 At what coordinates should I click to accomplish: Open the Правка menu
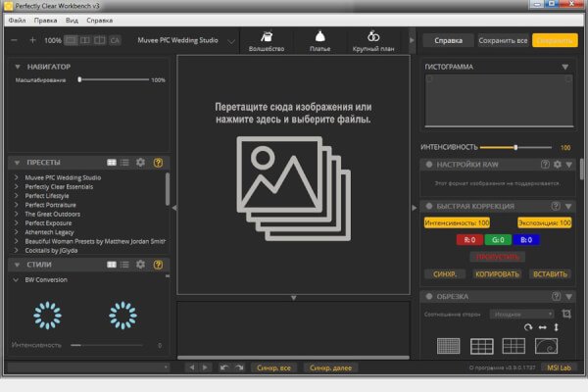point(45,21)
